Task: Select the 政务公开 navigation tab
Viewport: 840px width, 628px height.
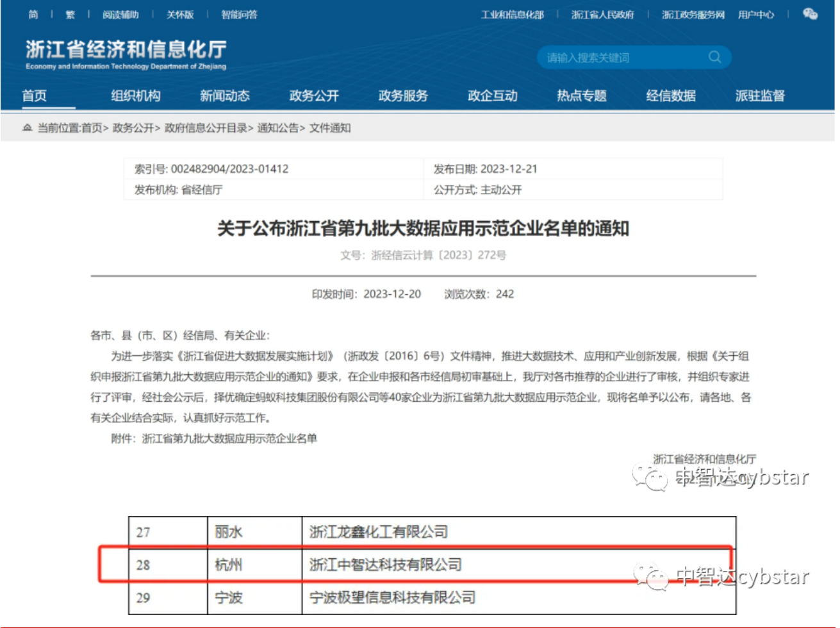Action: click(x=314, y=95)
